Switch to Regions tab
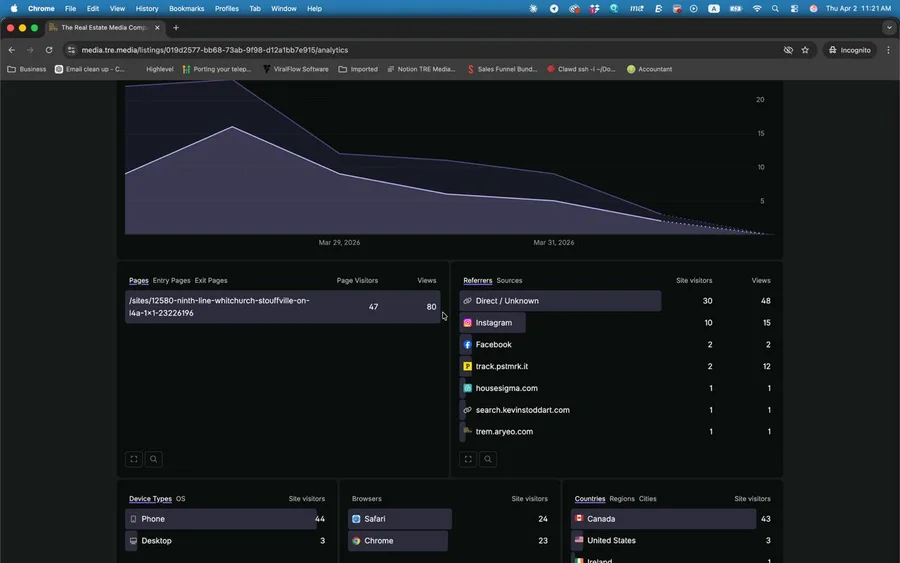This screenshot has height=563, width=900. [622, 499]
